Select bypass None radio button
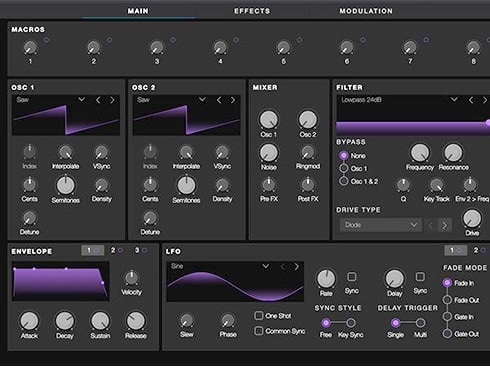The image size is (490, 368). pyautogui.click(x=343, y=155)
